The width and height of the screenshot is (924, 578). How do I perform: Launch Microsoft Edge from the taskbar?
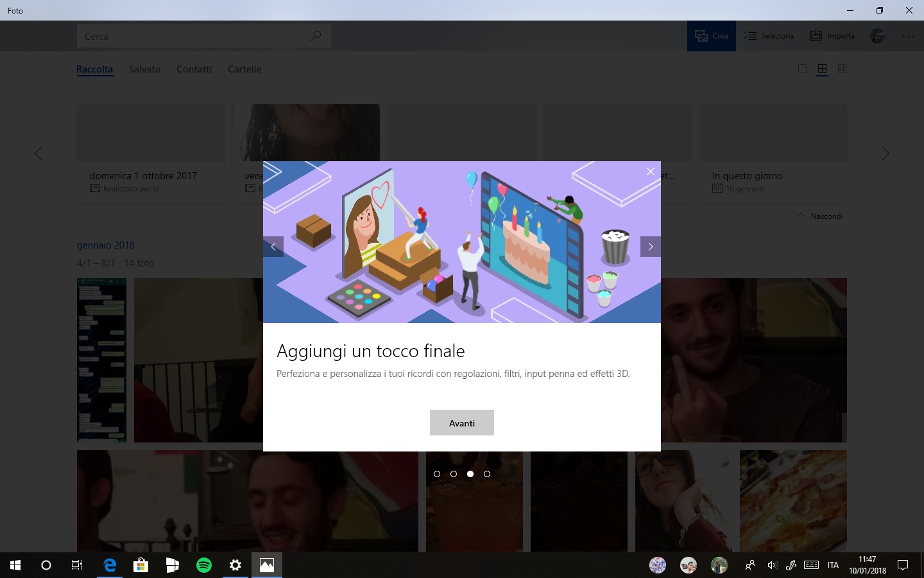(110, 565)
